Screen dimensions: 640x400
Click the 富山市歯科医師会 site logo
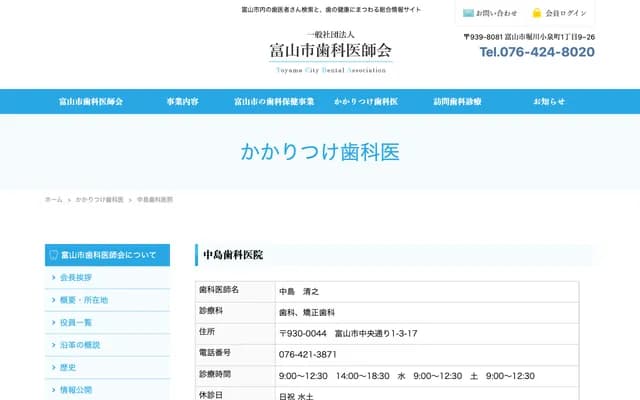point(330,49)
